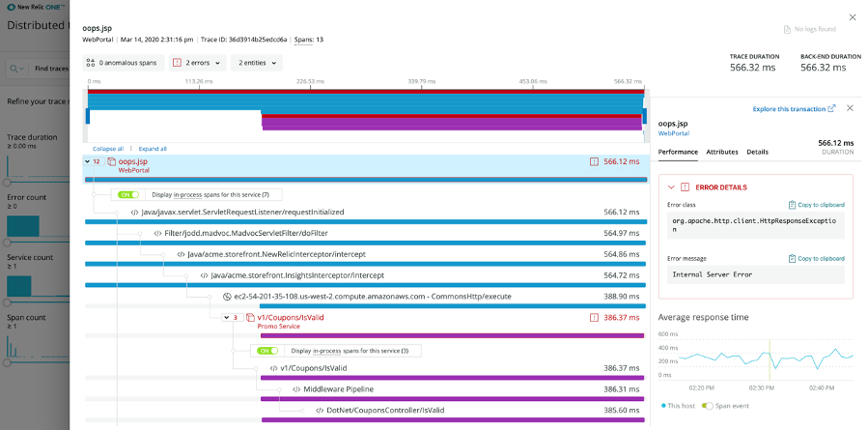Click code icon beside InsightsInterceptor span
Viewport: 868px width, 430px height.
[204, 275]
